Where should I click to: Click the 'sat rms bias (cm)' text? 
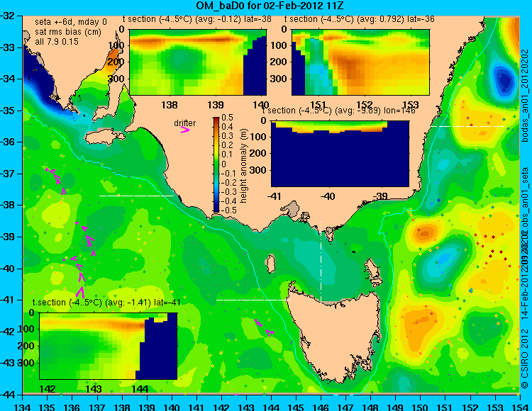[68, 32]
